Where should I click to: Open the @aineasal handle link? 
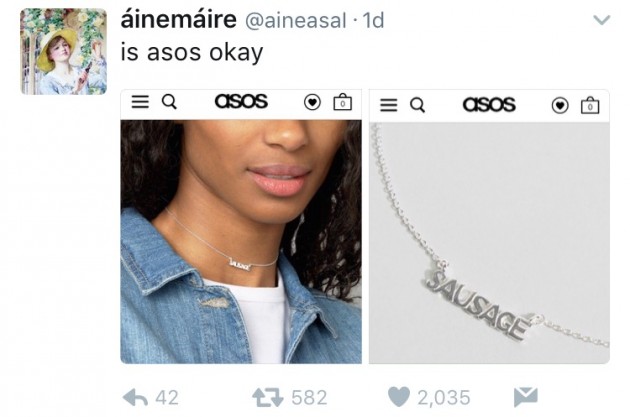(295, 21)
